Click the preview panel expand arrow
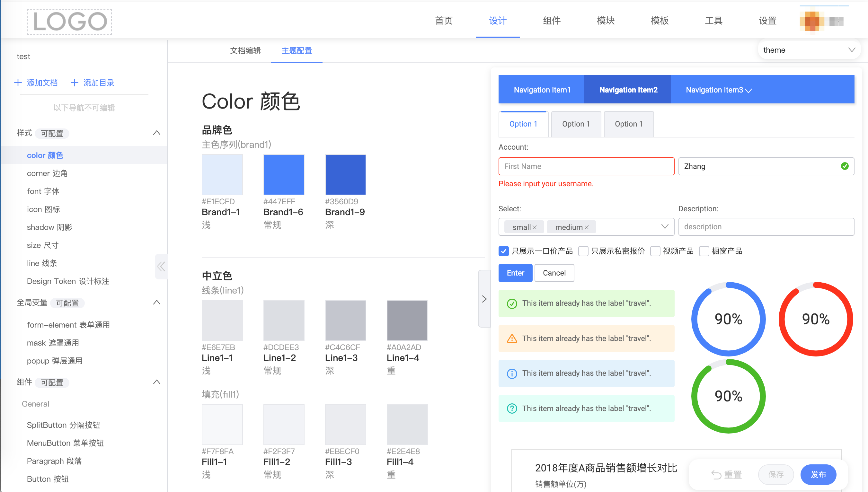This screenshot has height=492, width=868. coord(484,299)
